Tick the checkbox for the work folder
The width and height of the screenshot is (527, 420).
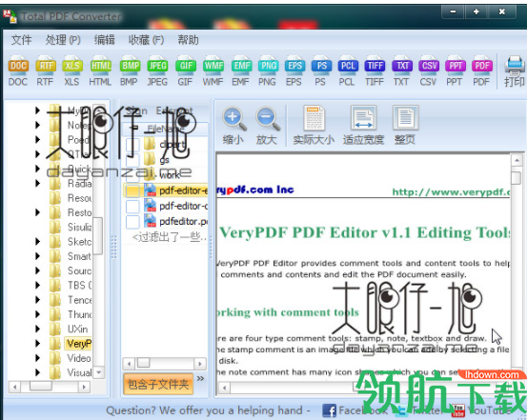132,175
